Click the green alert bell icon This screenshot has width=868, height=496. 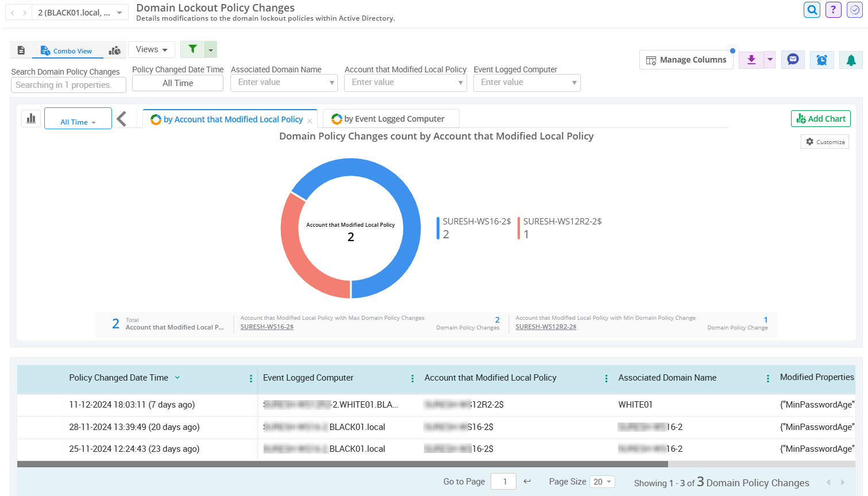point(851,60)
